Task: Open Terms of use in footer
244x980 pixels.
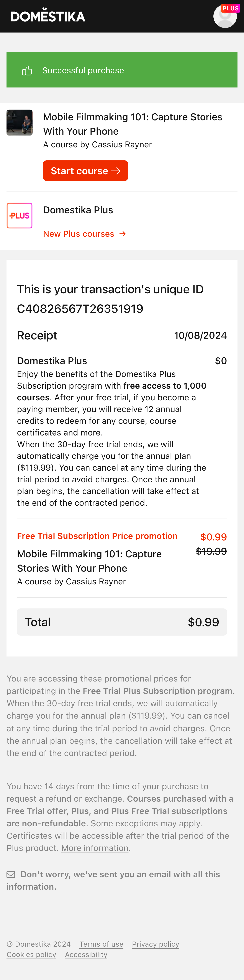Action: 101,944
